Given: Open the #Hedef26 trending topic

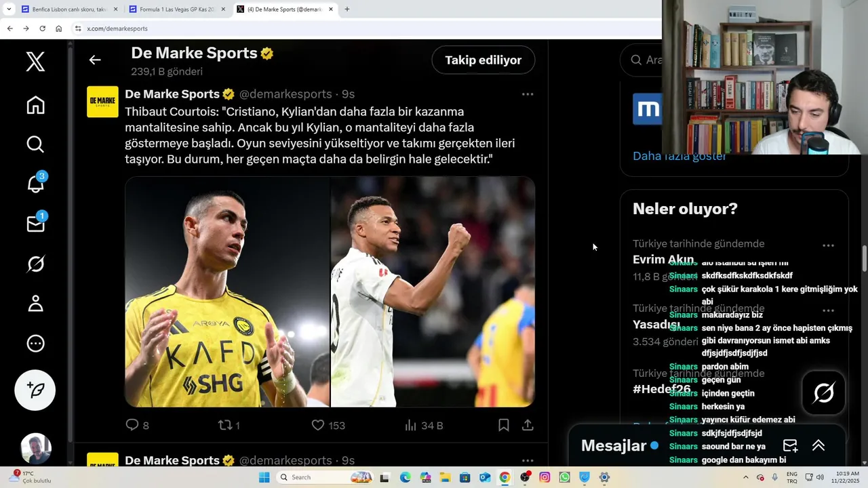Looking at the screenshot, I should point(662,389).
